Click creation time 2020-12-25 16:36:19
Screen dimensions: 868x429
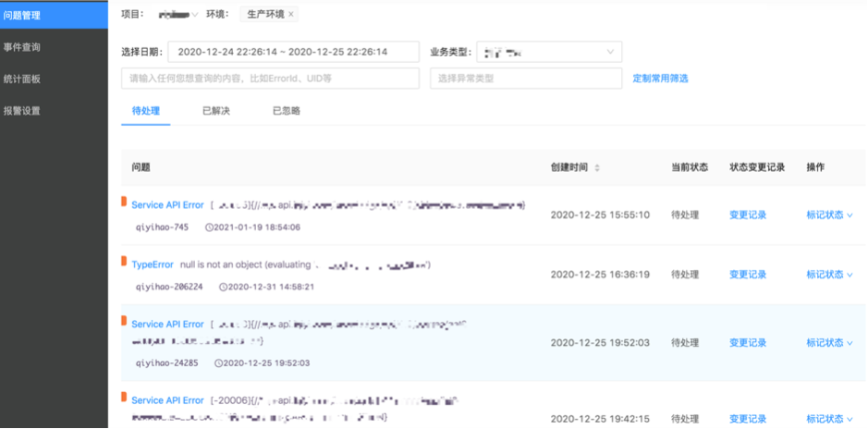(x=600, y=275)
